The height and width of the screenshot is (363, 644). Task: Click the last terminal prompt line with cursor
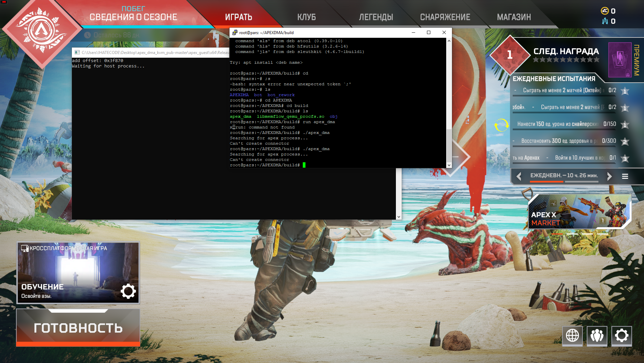268,165
